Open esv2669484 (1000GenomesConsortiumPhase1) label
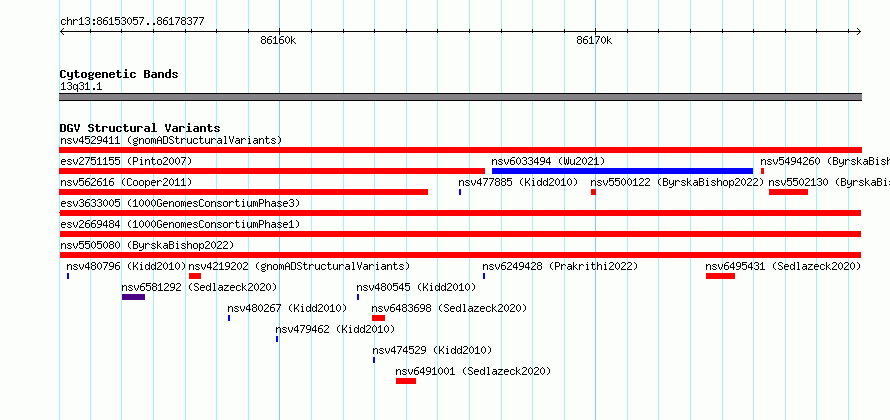 tap(180, 225)
